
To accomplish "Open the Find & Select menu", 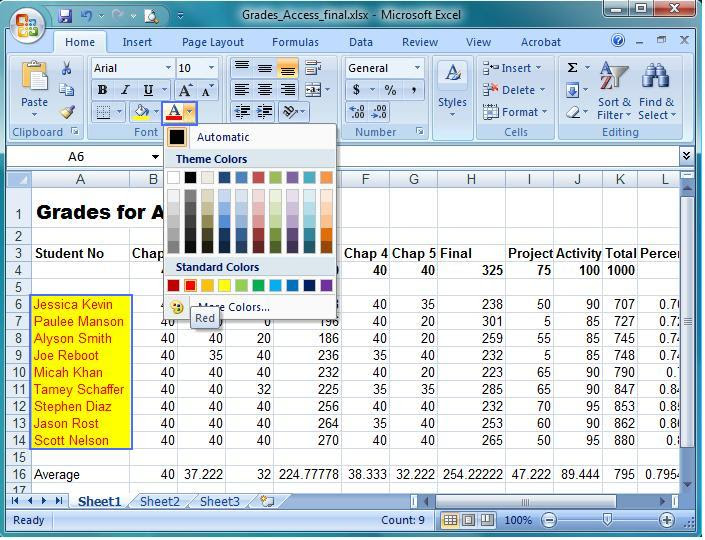I will point(656,90).
